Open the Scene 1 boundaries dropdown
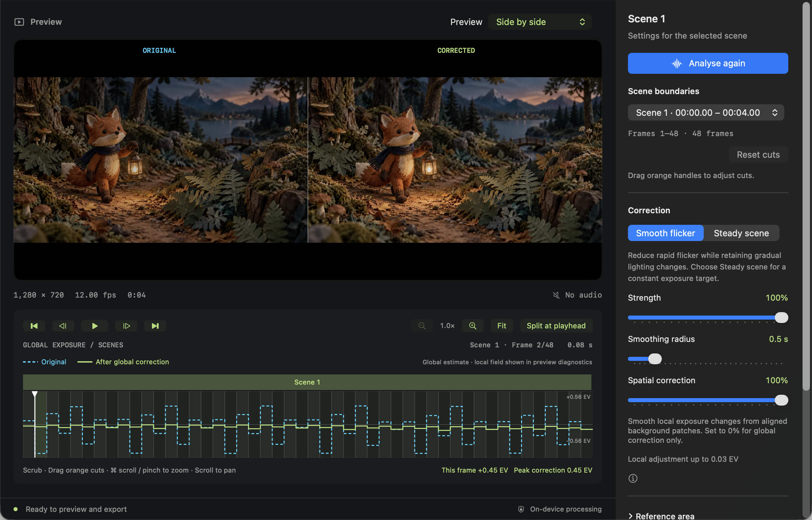Viewport: 812px width, 520px height. [x=706, y=112]
